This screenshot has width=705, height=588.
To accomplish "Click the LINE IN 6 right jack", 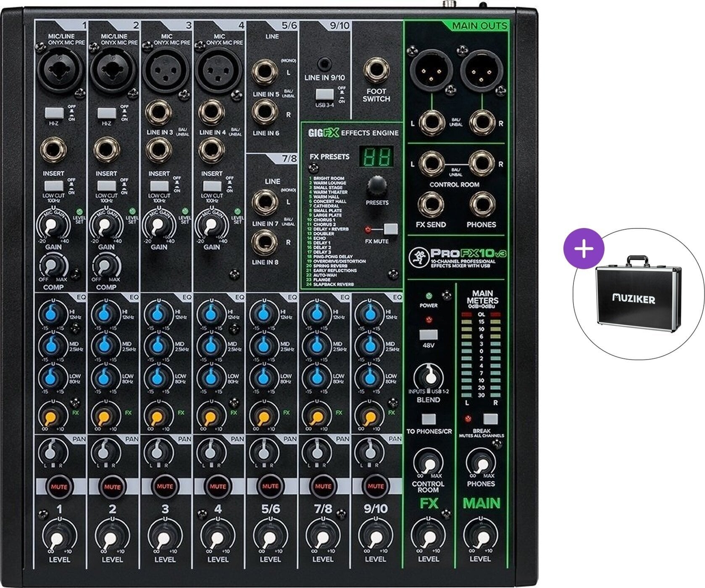I will 265,113.
